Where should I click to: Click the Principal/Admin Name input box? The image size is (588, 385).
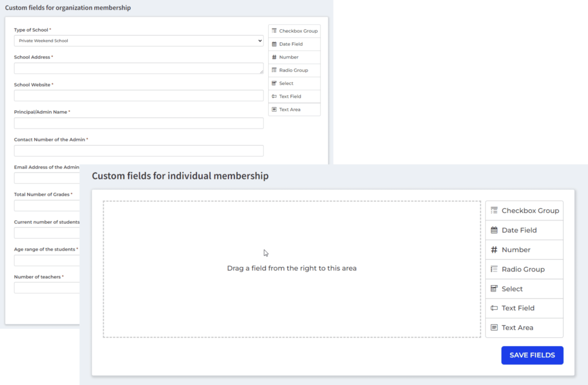(138, 123)
